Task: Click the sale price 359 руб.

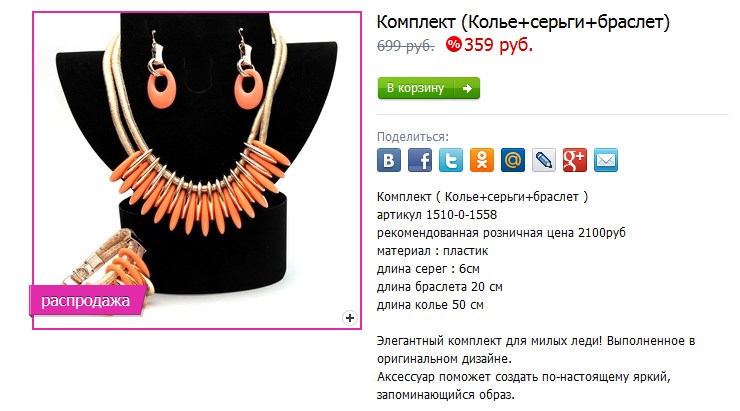Action: [498, 45]
